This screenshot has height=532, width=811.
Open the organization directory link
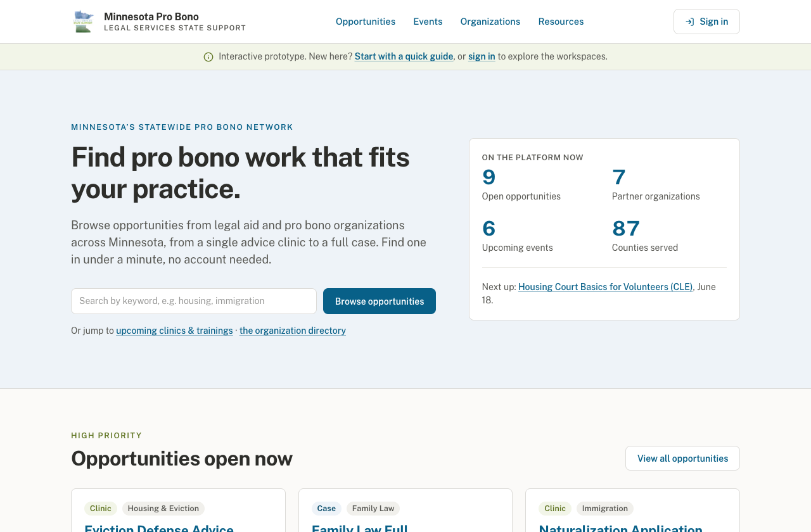tap(293, 331)
